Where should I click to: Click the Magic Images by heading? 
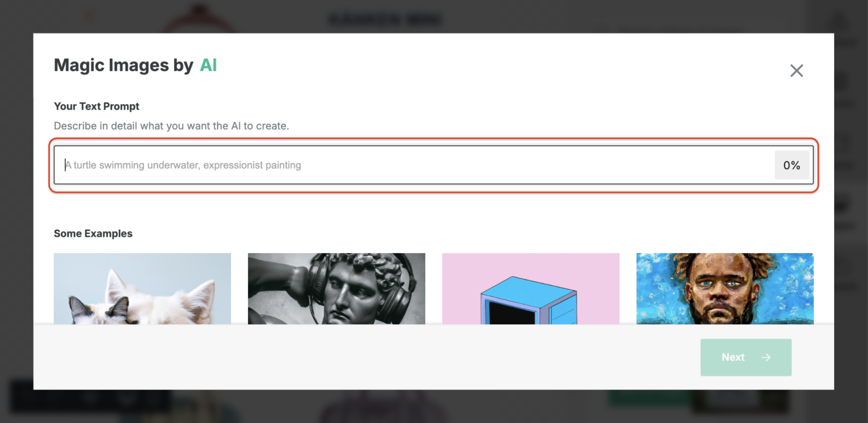tap(124, 66)
